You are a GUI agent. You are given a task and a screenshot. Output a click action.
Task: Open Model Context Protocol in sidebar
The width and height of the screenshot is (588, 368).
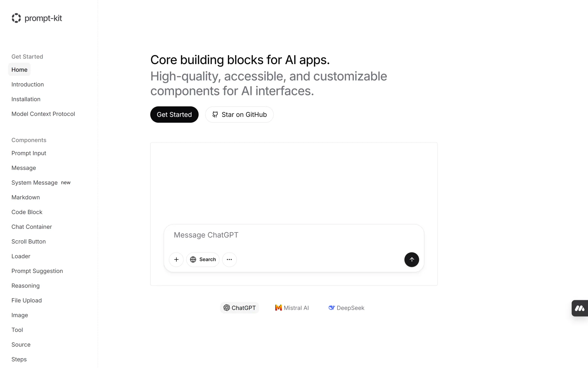click(x=43, y=114)
